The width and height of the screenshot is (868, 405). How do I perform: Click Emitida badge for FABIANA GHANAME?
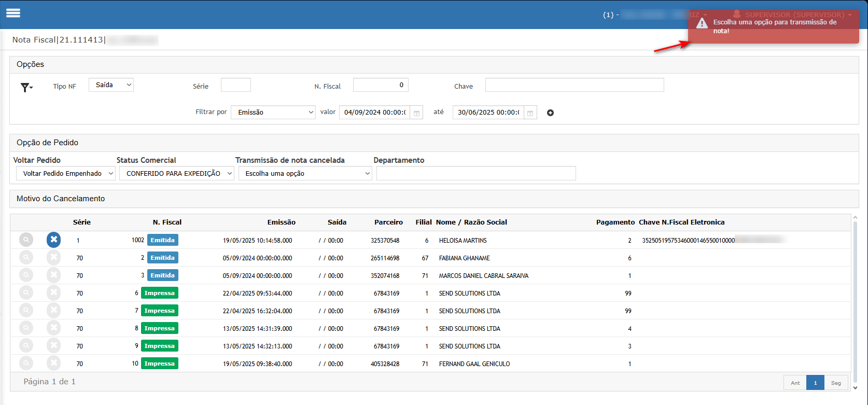click(163, 258)
